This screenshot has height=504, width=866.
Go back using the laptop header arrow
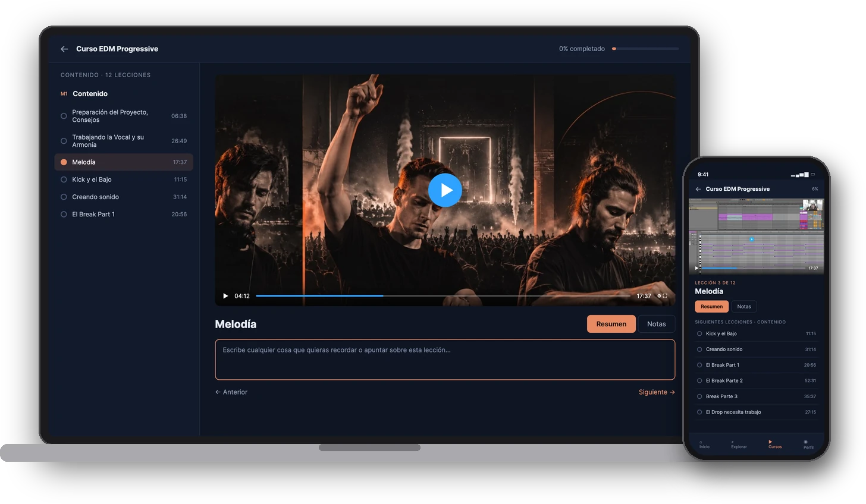[x=64, y=49]
